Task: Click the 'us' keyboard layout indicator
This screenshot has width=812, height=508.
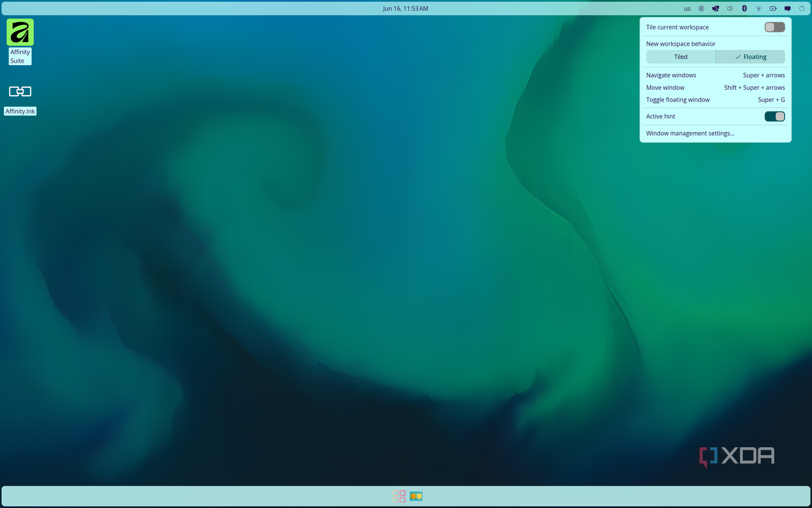Action: coord(687,8)
